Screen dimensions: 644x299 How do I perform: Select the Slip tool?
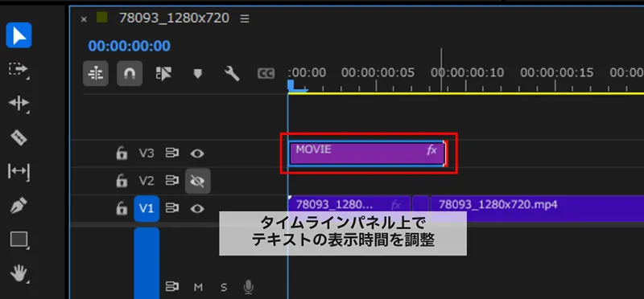[x=19, y=171]
